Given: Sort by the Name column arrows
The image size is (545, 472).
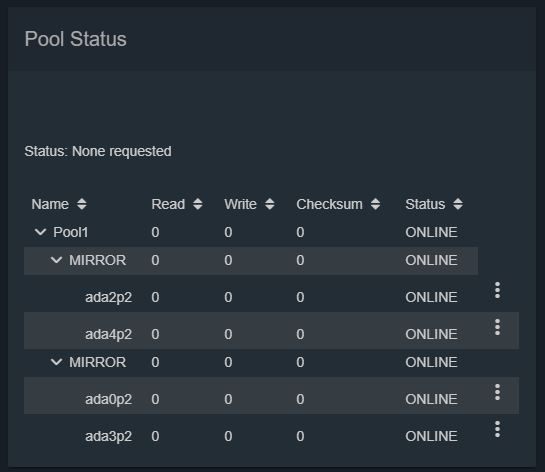Looking at the screenshot, I should (82, 204).
